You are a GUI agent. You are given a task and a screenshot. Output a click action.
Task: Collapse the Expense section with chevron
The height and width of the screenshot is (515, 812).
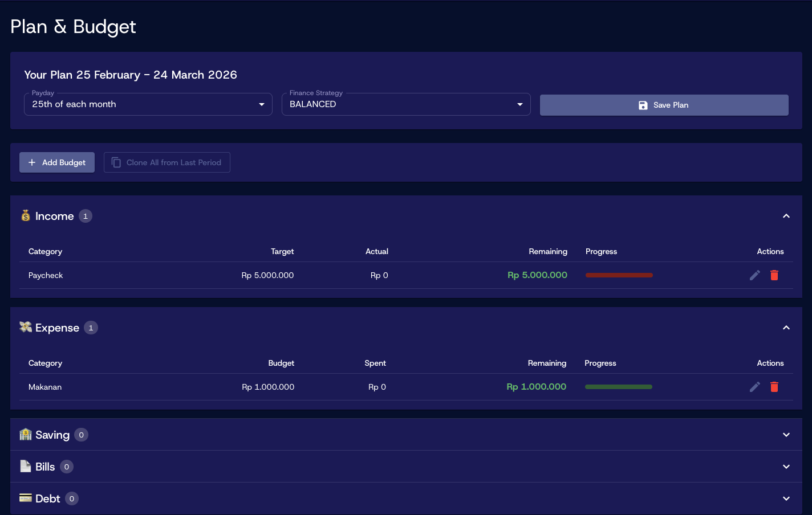pos(786,328)
